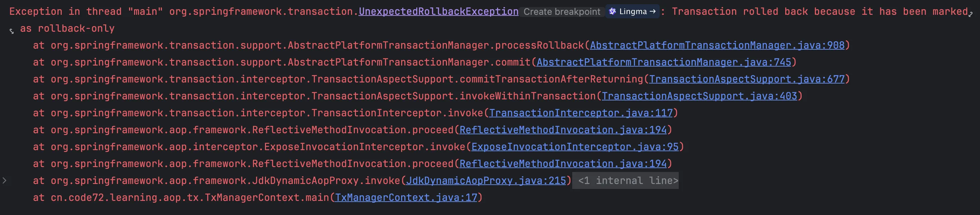
Task: Open ReflectiveMethodInvocation.java:194 link above ExposeInvocationInterceptor line
Action: (563, 130)
